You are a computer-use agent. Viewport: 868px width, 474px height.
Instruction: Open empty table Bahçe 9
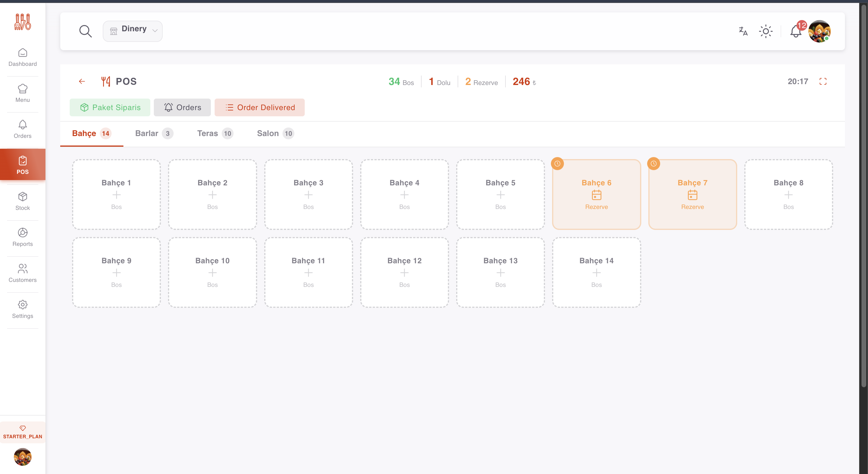(x=116, y=272)
